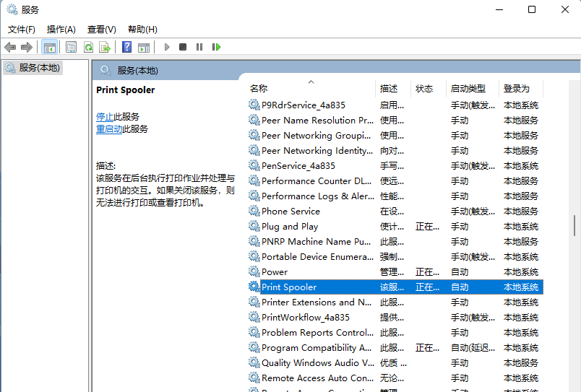581x392 pixels.
Task: Click the vertical scrollbar thumb of the services list
Action: [574, 225]
